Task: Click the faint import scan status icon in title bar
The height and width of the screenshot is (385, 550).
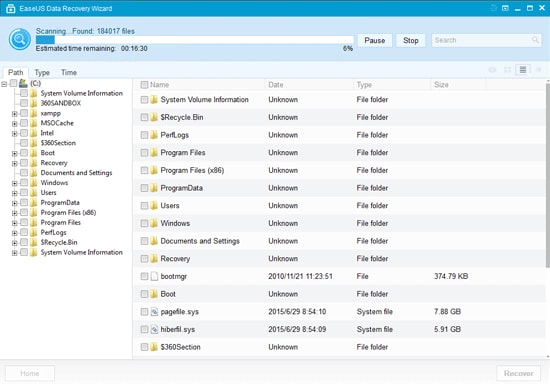Action: 493,8
